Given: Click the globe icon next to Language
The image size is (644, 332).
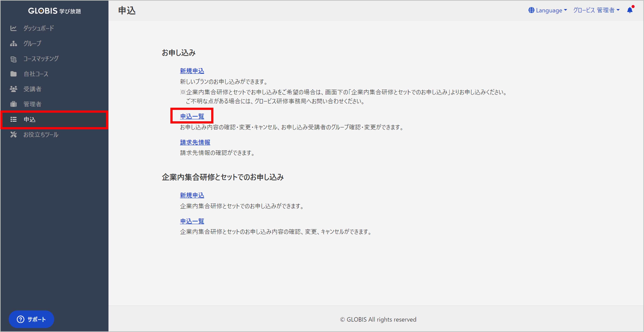Looking at the screenshot, I should click(531, 10).
